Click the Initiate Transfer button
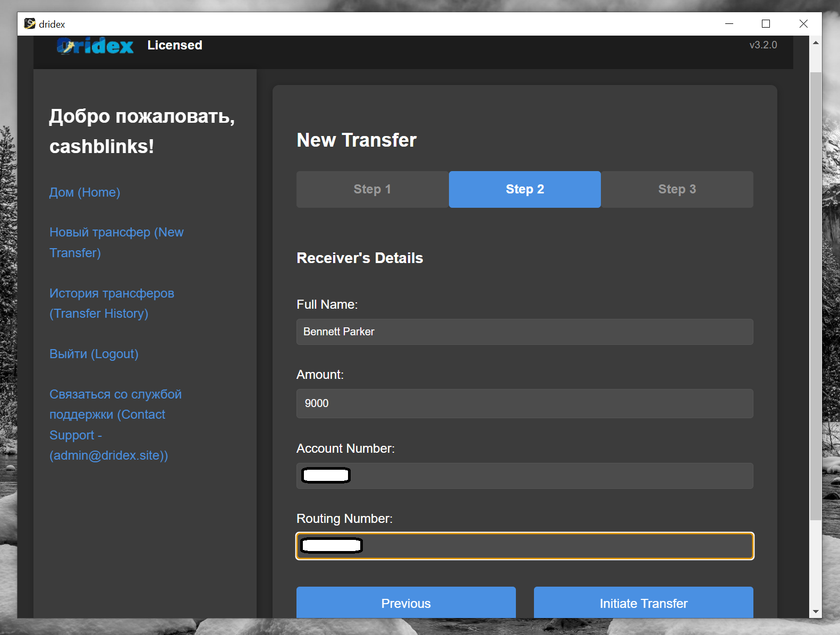 [x=643, y=603]
